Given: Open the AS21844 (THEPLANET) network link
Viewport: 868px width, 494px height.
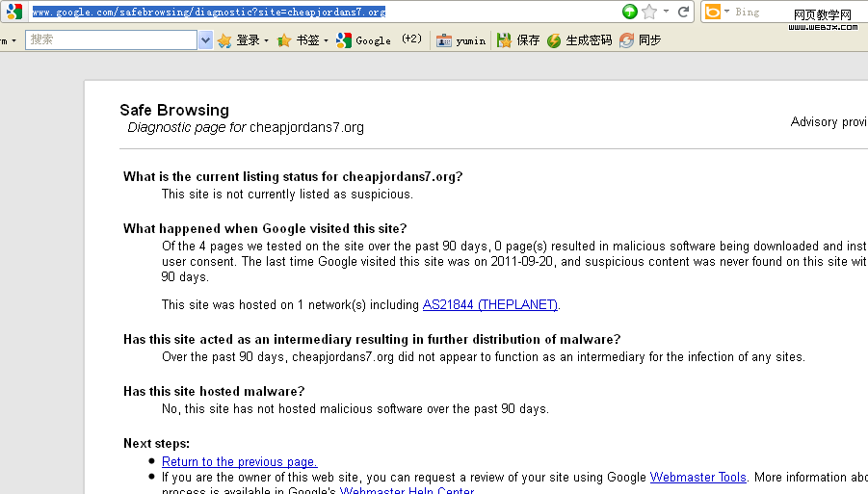Looking at the screenshot, I should tap(490, 305).
